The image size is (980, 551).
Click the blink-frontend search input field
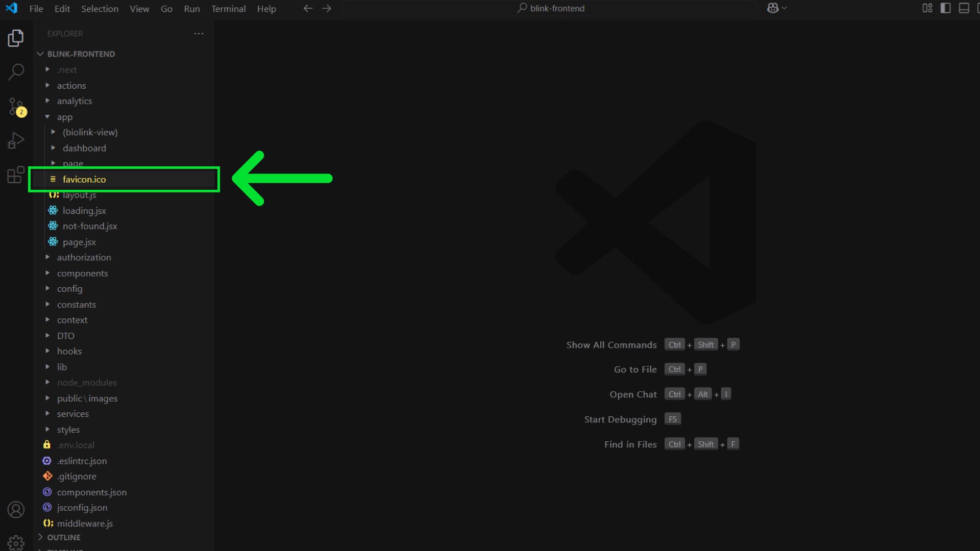click(550, 8)
